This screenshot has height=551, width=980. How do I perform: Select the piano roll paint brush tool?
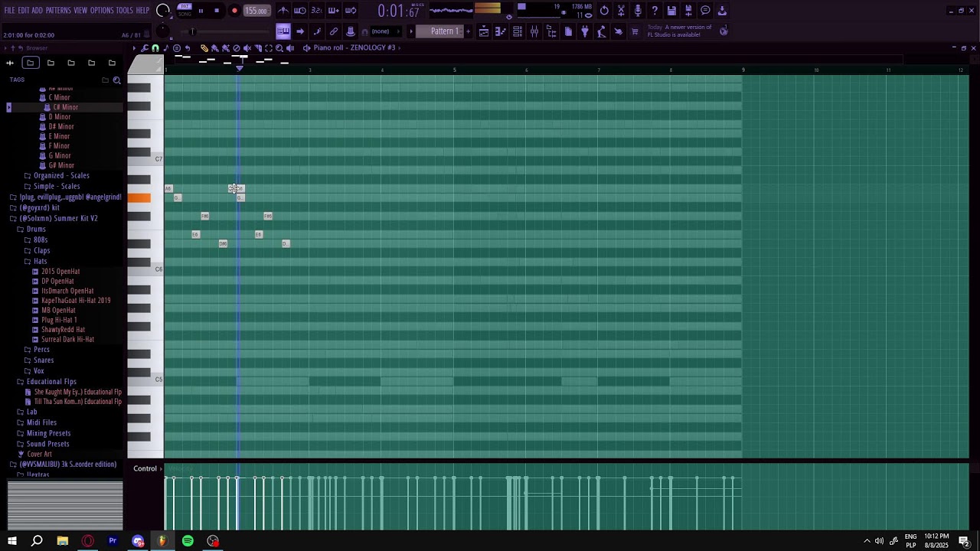click(215, 48)
